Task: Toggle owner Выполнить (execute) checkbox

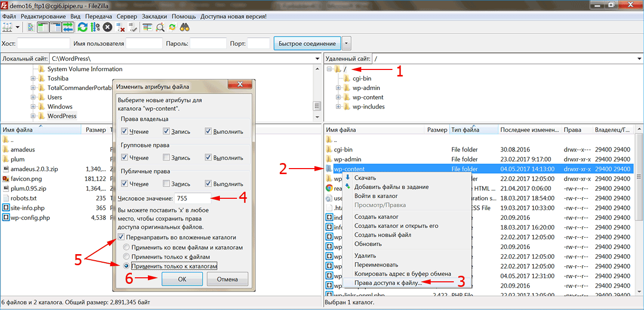Action: click(x=208, y=131)
